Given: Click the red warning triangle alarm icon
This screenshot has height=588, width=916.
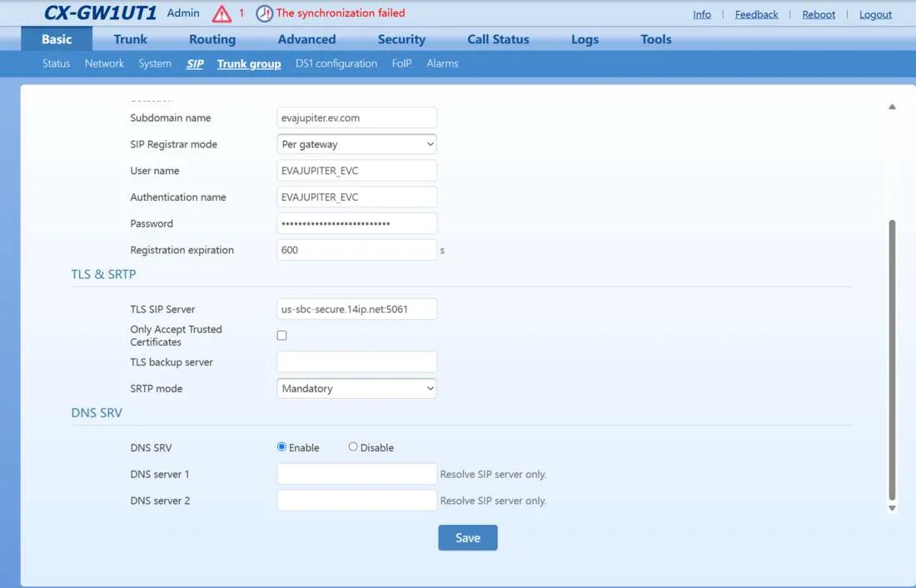Looking at the screenshot, I should click(x=222, y=13).
